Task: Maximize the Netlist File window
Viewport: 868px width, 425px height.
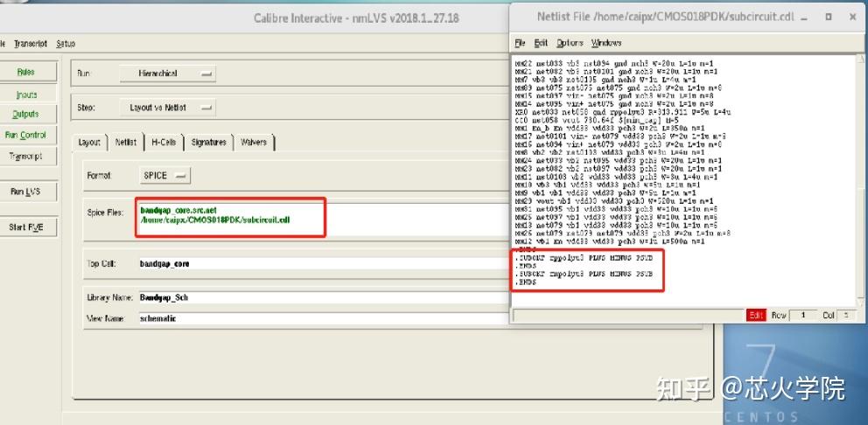Action: 828,17
